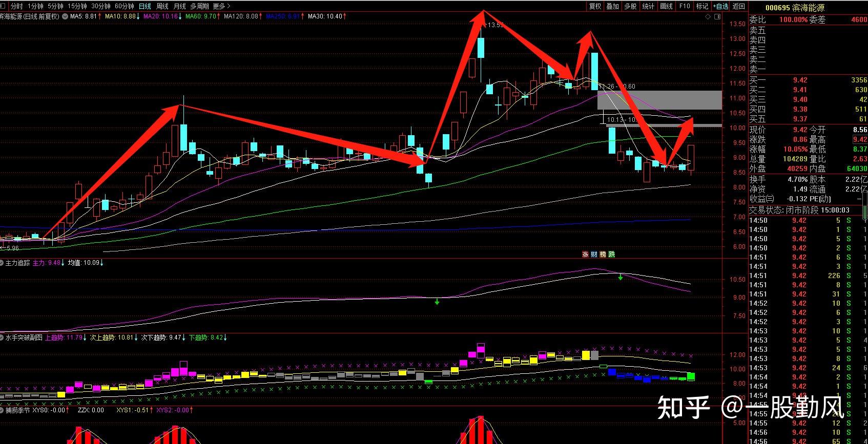
Task: Open the 统计 statistics tool
Action: click(648, 6)
